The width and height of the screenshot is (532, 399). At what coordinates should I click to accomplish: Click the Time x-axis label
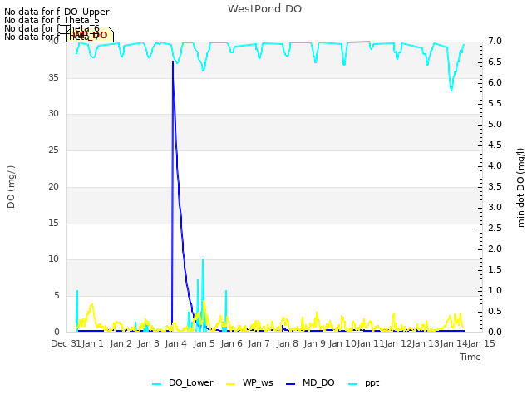click(x=470, y=357)
